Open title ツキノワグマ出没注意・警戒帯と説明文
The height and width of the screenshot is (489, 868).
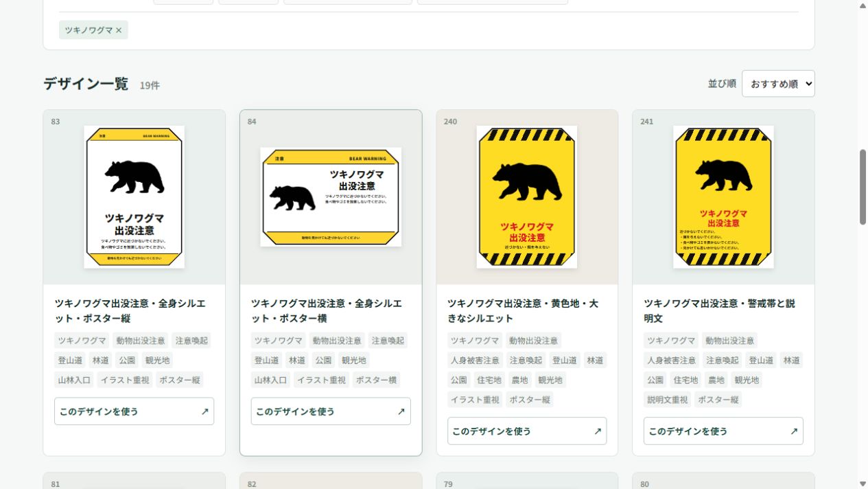pyautogui.click(x=719, y=310)
